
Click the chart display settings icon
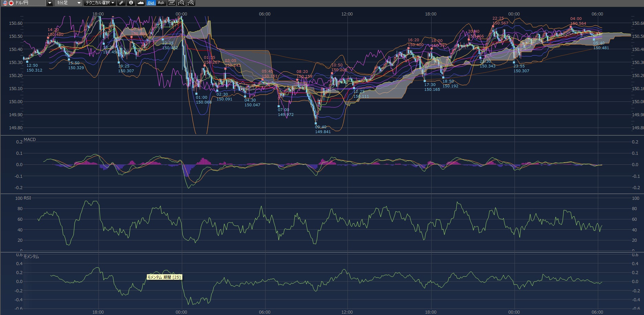171,3
